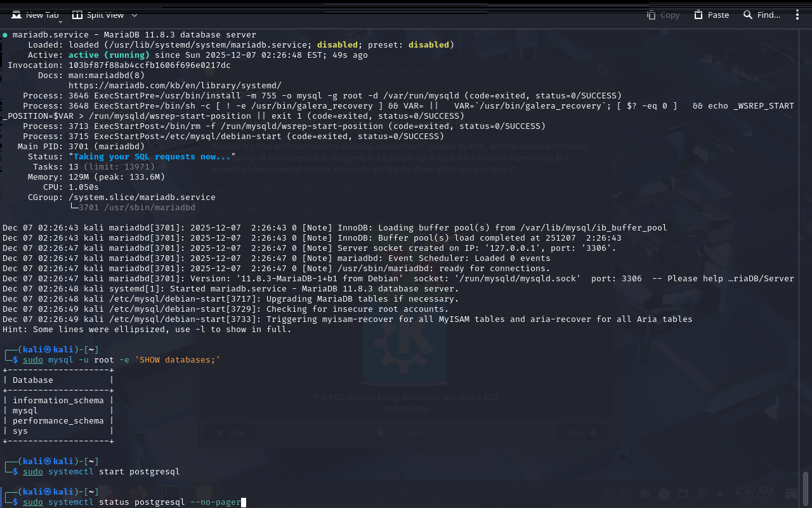Viewport: 812px width, 508px height.
Task: Open the Find search bar
Action: pos(762,15)
